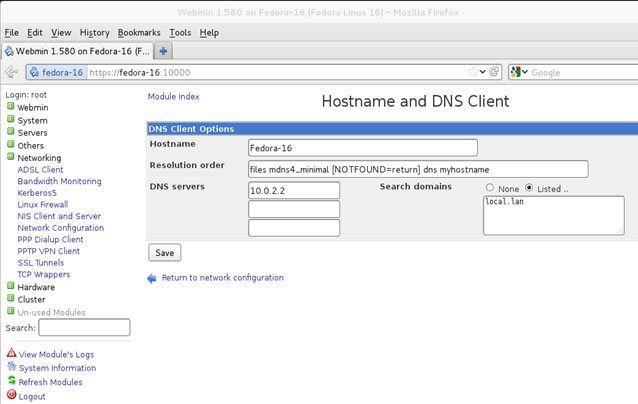Open the SSL Tunnels module
Screen dimensions: 638x404
pos(41,263)
